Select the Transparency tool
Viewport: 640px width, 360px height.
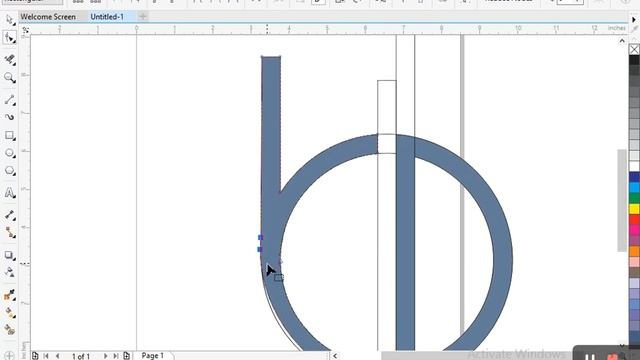9,272
